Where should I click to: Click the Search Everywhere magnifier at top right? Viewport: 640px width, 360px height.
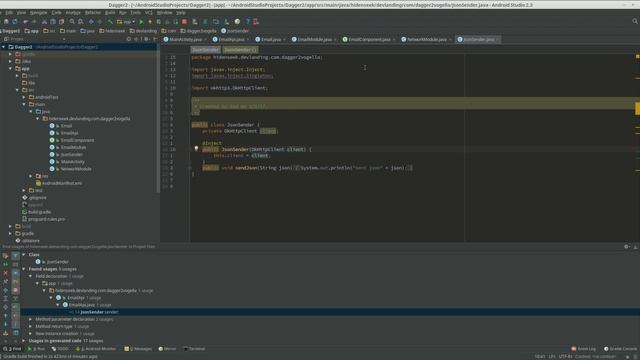[x=635, y=21]
